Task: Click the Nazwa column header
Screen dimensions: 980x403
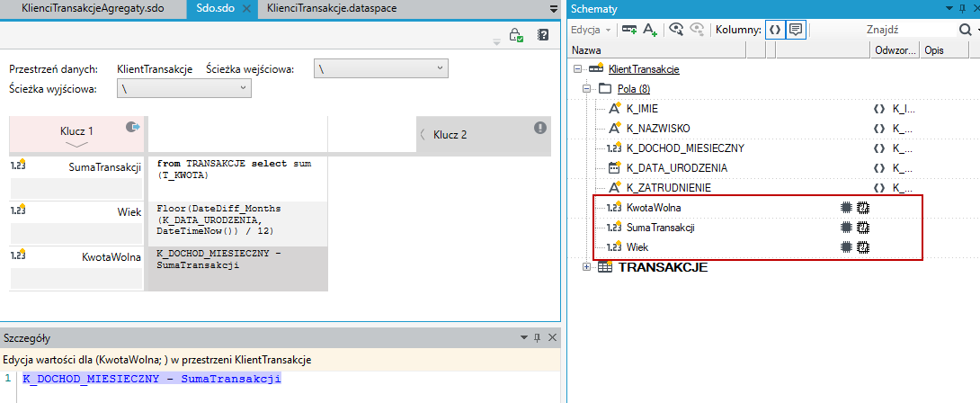Action: [x=657, y=50]
